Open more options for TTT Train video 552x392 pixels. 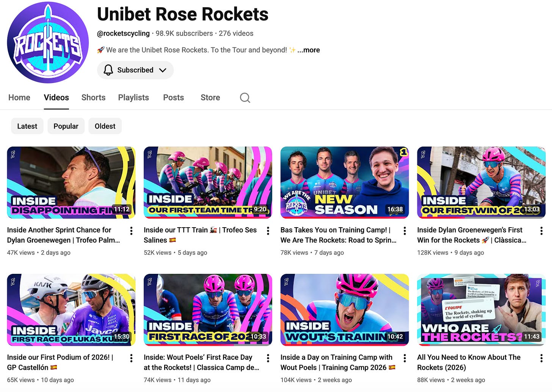pyautogui.click(x=268, y=231)
